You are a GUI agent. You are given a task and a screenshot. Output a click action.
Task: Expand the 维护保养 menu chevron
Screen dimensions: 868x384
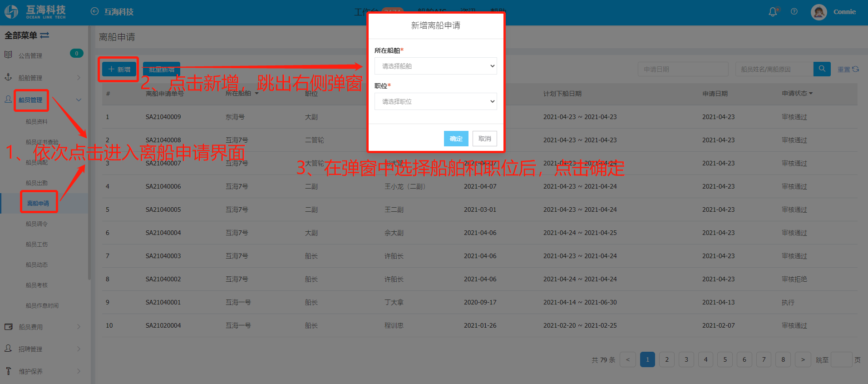(79, 371)
